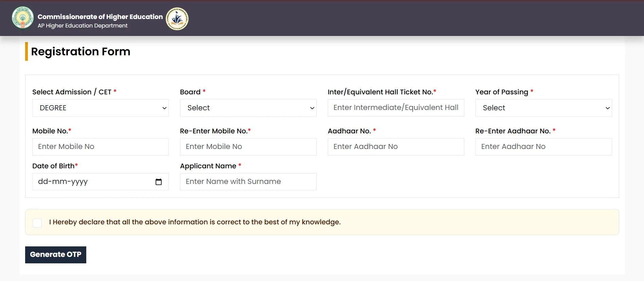Expand the Select Admission / CET dropdown

(x=101, y=108)
